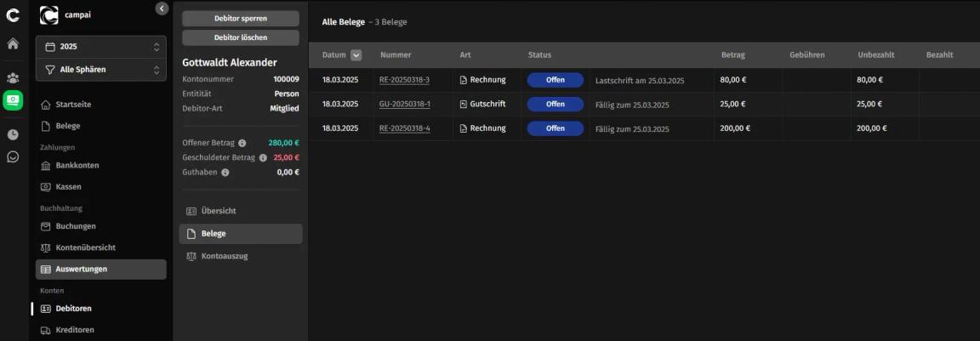The height and width of the screenshot is (341, 980).
Task: Open the clock icon in left rail
Action: point(13,134)
